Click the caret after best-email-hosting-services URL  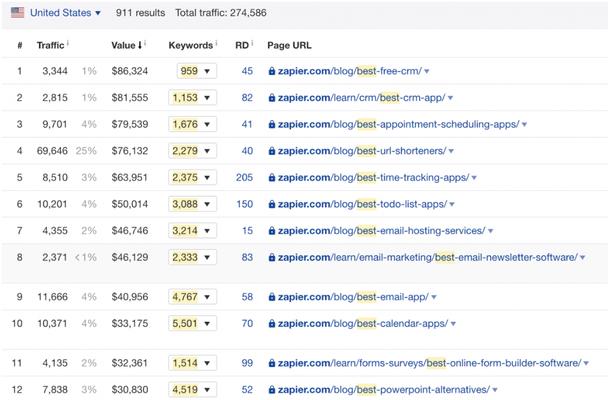tap(491, 231)
